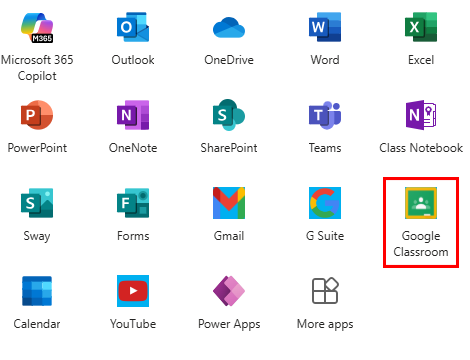Click the 'SharePoint' text label
This screenshot has height=360, width=470.
click(x=229, y=148)
